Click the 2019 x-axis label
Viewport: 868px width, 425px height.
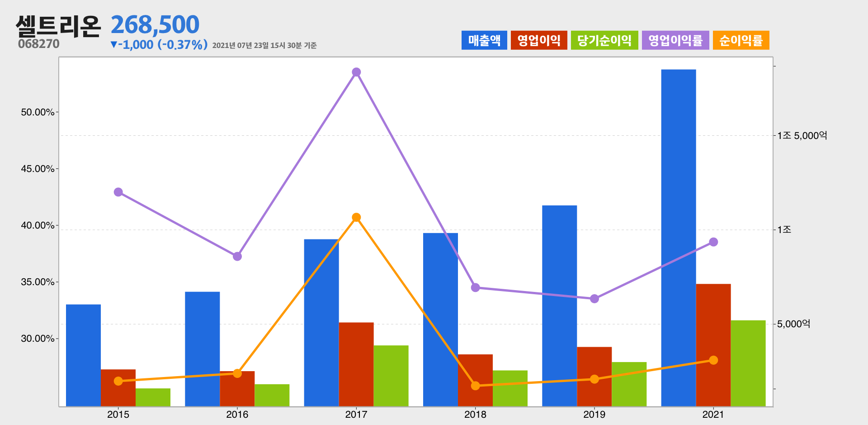[x=594, y=415]
